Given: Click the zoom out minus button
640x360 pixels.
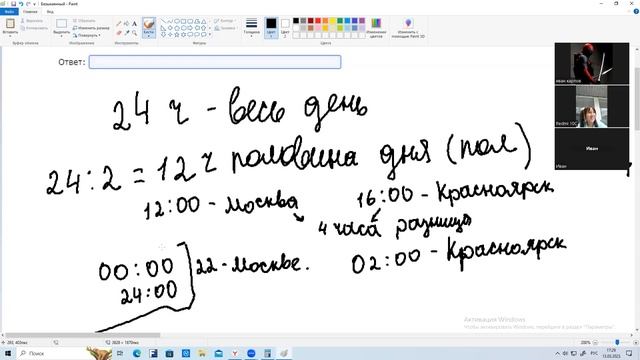Looking at the screenshot, I should tap(596, 342).
